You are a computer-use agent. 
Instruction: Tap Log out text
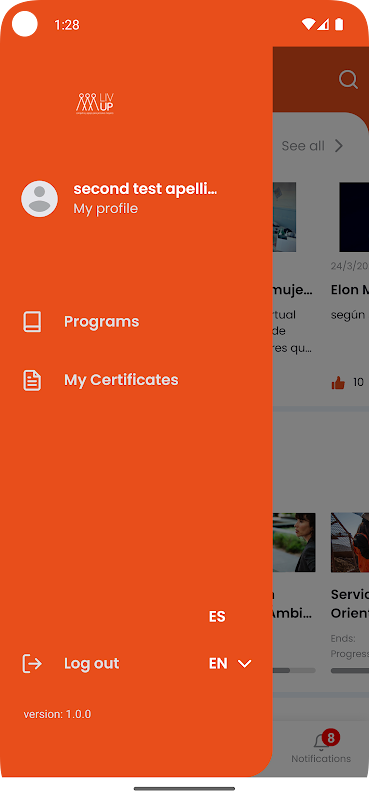(91, 663)
